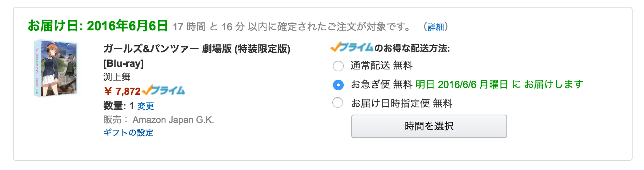Click the 通常配送 無料 label text

tap(381, 66)
